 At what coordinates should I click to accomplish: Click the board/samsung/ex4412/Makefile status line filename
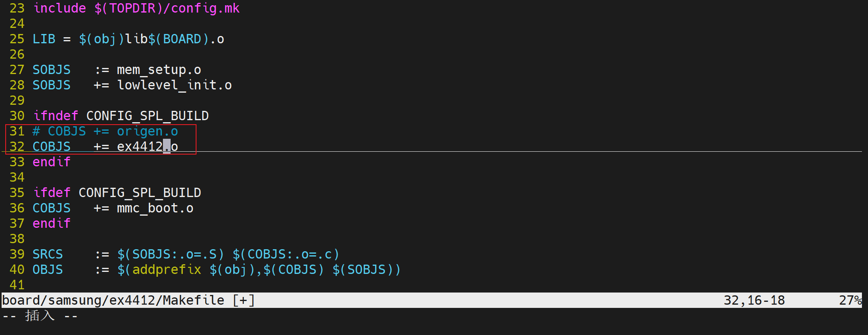(113, 300)
